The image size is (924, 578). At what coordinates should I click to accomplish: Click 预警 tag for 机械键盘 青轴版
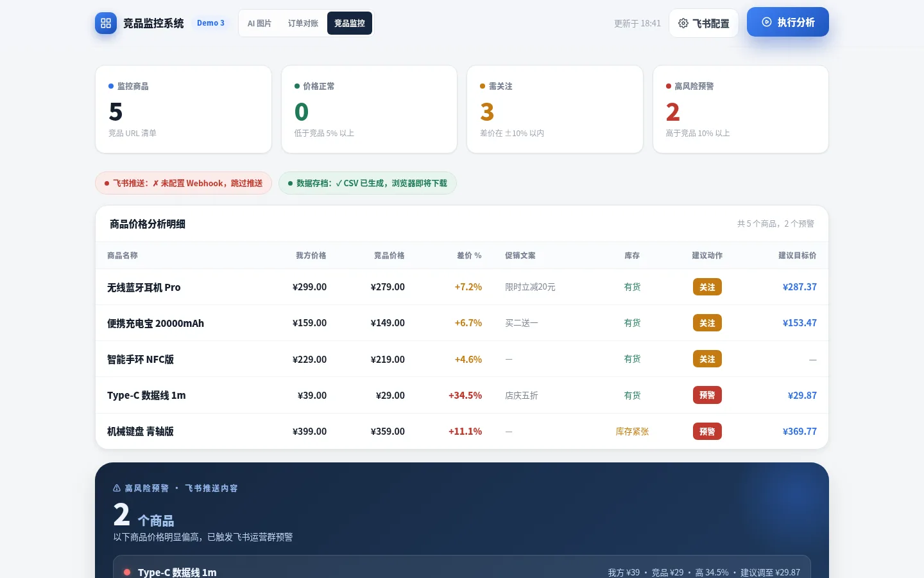pos(707,431)
